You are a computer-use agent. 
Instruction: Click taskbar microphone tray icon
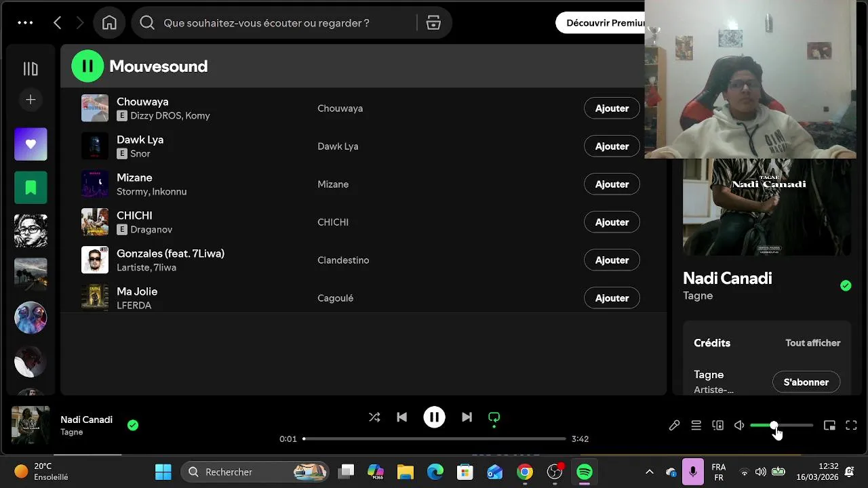692,472
